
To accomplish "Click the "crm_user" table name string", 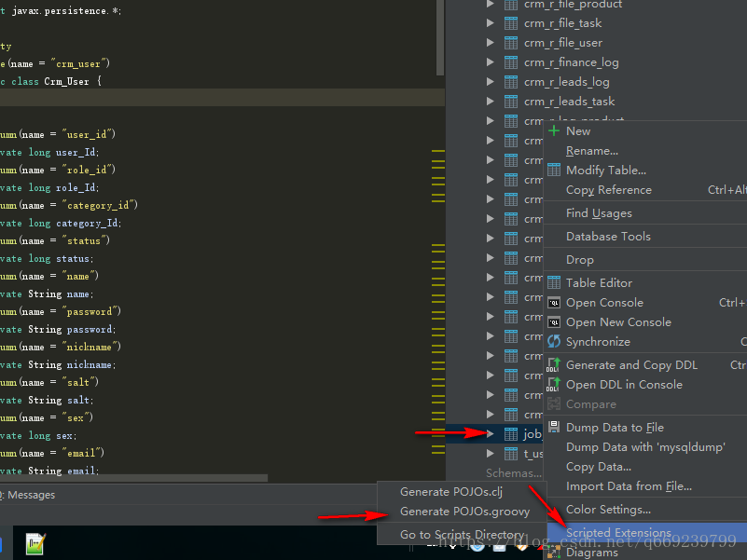I will 78,63.
